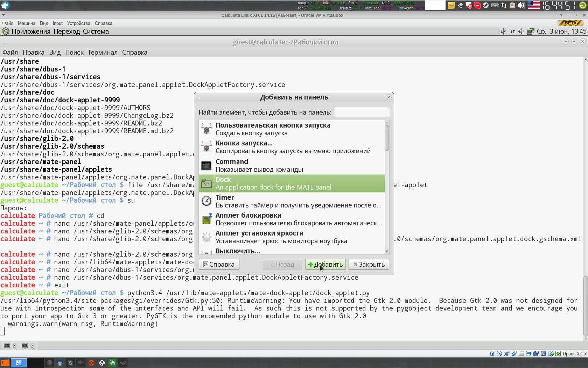588x368 pixels.
Task: Click the Апплет блокировки icon
Action: click(x=206, y=219)
